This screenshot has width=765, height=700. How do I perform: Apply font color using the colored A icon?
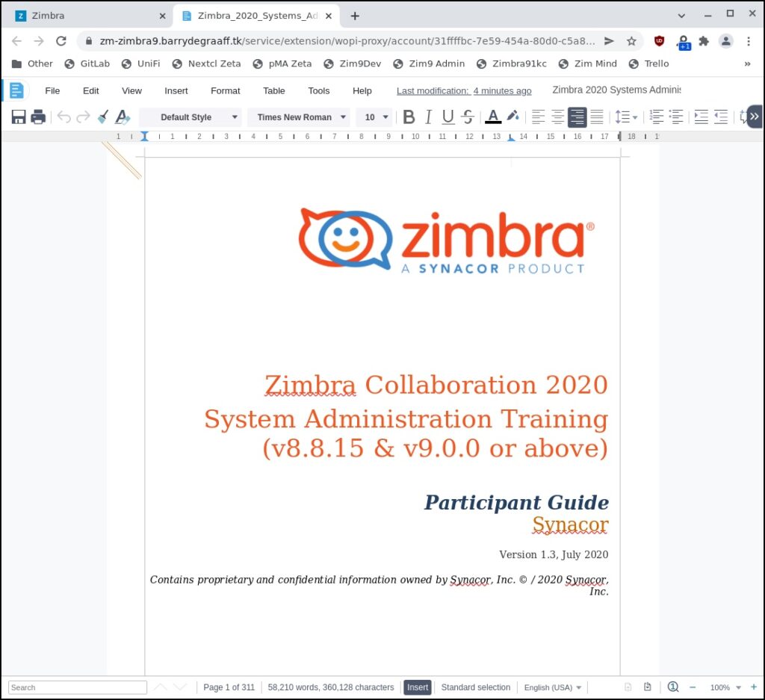(x=494, y=117)
